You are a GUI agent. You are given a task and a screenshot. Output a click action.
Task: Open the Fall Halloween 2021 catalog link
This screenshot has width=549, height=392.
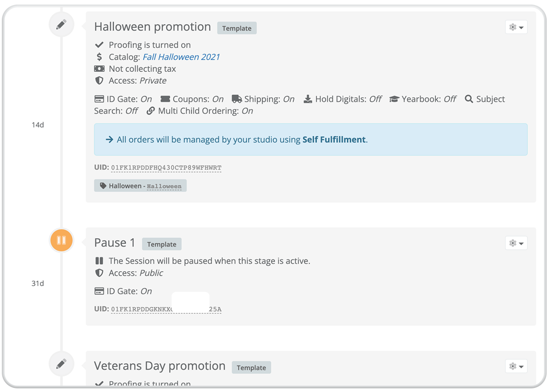pos(181,57)
